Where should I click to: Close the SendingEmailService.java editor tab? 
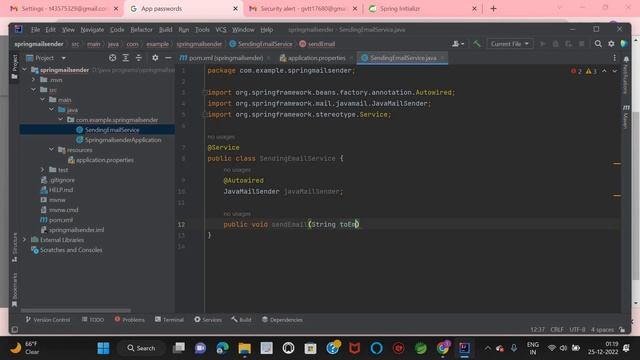click(442, 58)
